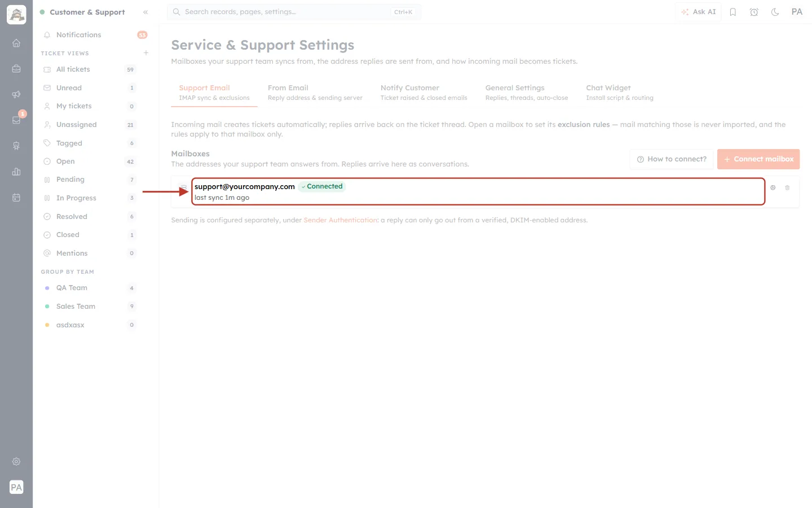The height and width of the screenshot is (508, 812).
Task: Click the Connect mailbox button
Action: point(758,159)
